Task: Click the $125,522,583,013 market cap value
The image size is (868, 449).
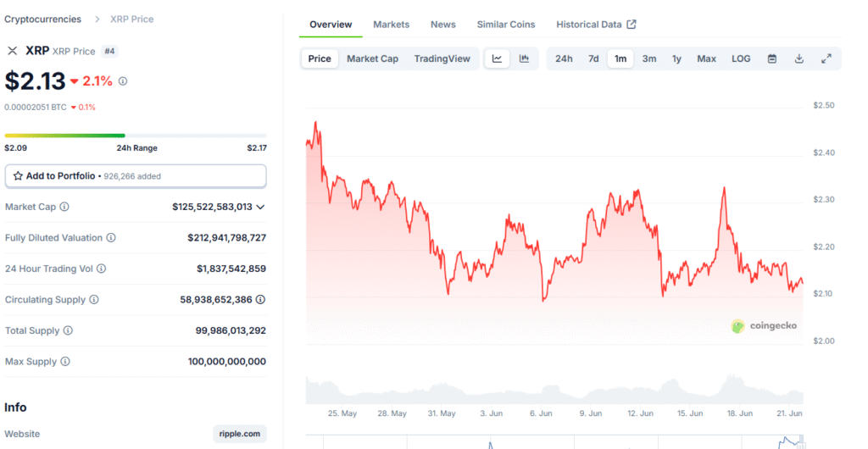Action: click(x=212, y=207)
